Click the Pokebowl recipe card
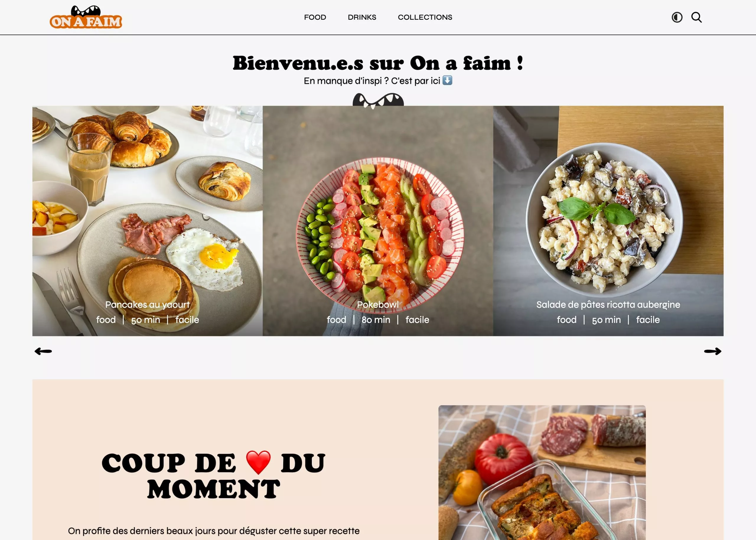Viewport: 756px width, 540px height. (378, 221)
